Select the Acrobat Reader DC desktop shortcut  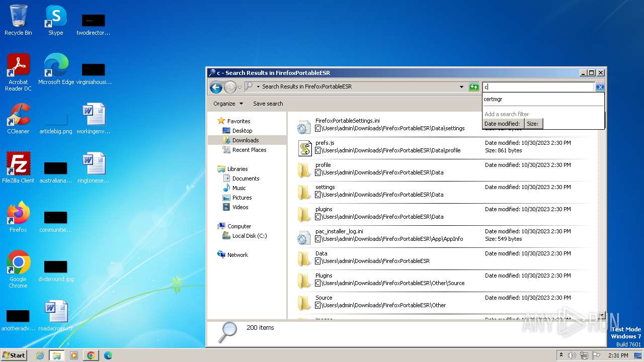18,72
